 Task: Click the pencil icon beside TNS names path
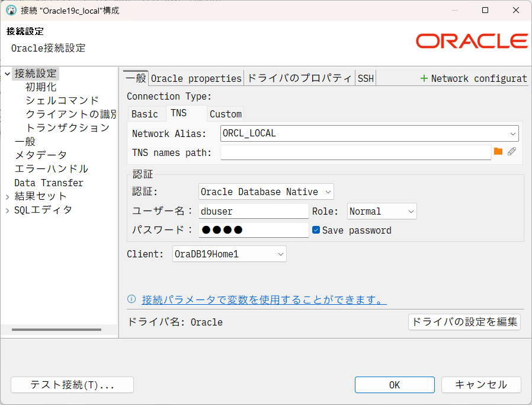[512, 152]
